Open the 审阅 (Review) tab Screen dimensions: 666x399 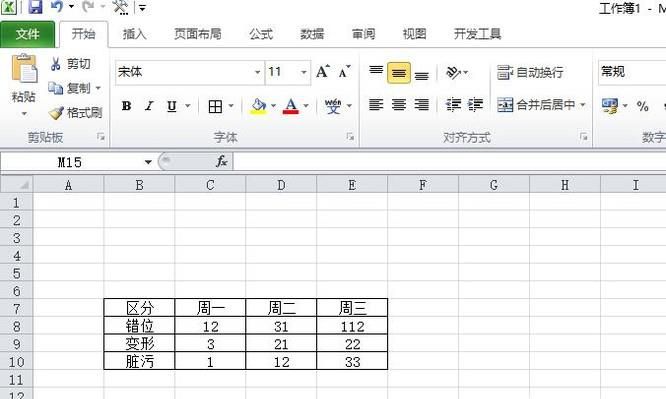pyautogui.click(x=364, y=34)
